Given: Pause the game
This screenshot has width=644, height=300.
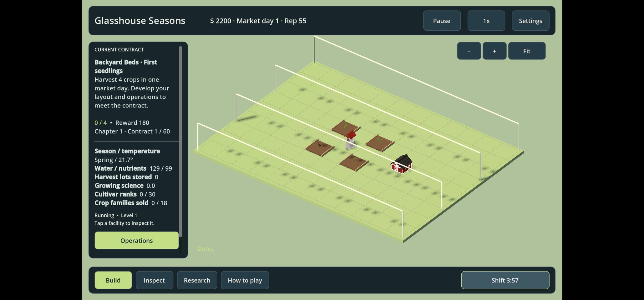Looking at the screenshot, I should (x=442, y=21).
